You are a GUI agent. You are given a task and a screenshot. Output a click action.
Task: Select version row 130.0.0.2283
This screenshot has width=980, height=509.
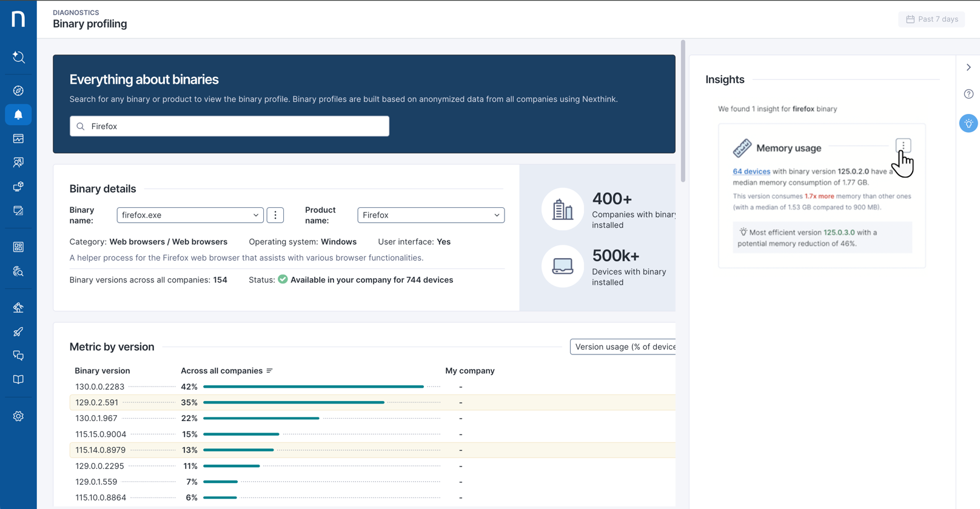click(x=372, y=387)
